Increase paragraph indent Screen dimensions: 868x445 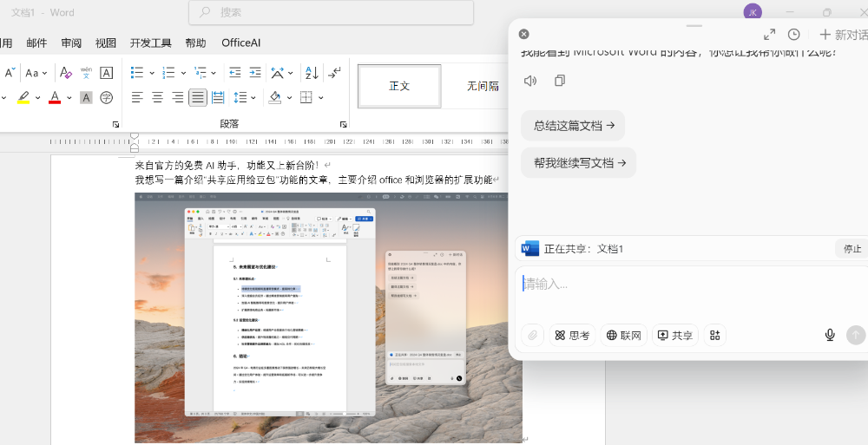point(254,73)
